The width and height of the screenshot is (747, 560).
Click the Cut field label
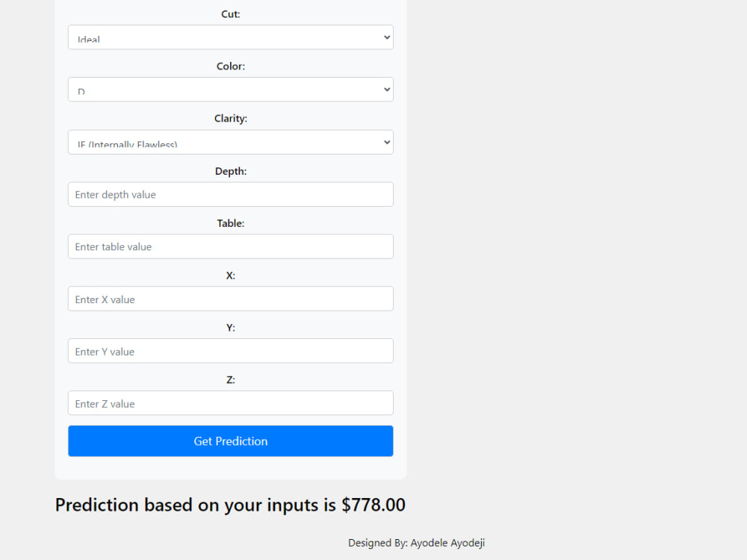pyautogui.click(x=231, y=14)
